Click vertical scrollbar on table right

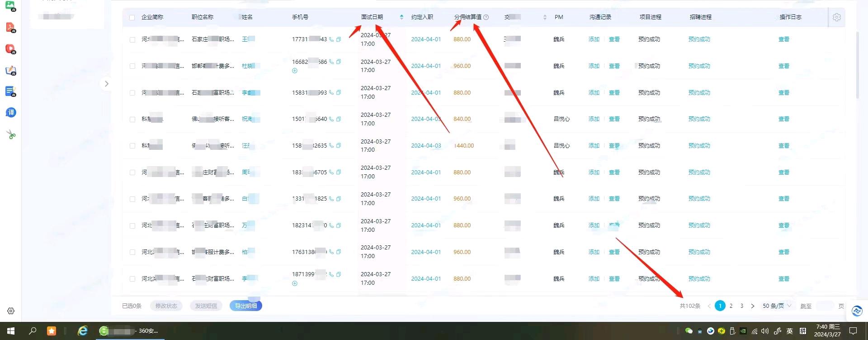857,66
